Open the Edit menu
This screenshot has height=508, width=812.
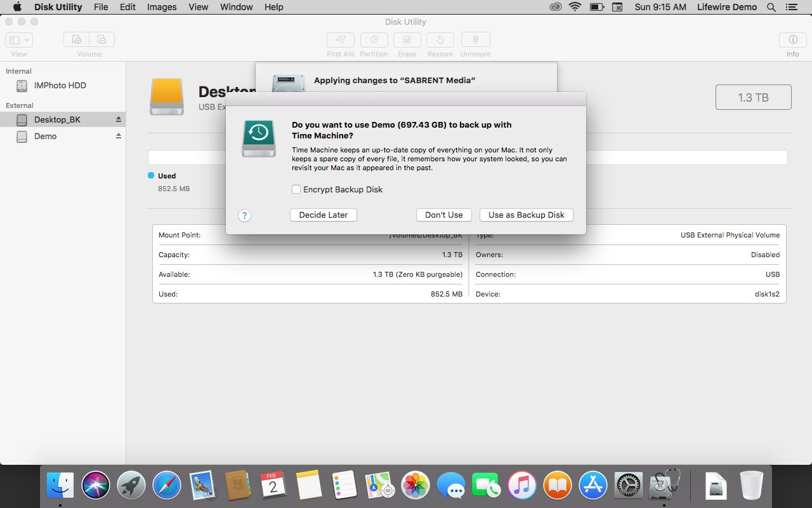(x=128, y=7)
